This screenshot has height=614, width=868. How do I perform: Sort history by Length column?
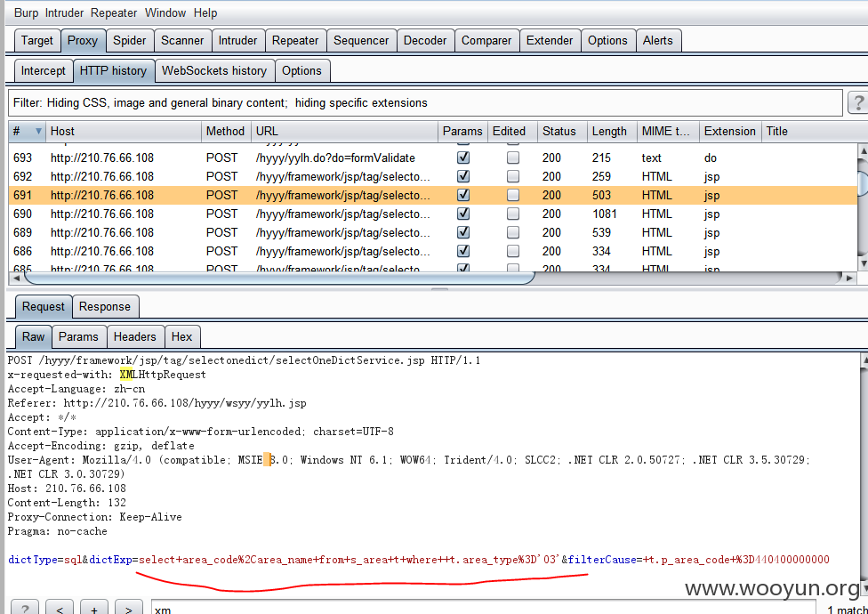point(612,131)
